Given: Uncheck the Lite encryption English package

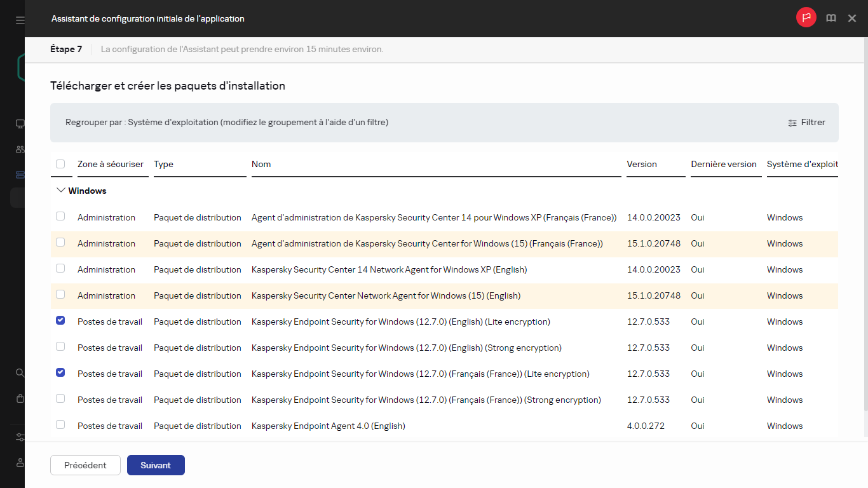Looking at the screenshot, I should coord(60,321).
